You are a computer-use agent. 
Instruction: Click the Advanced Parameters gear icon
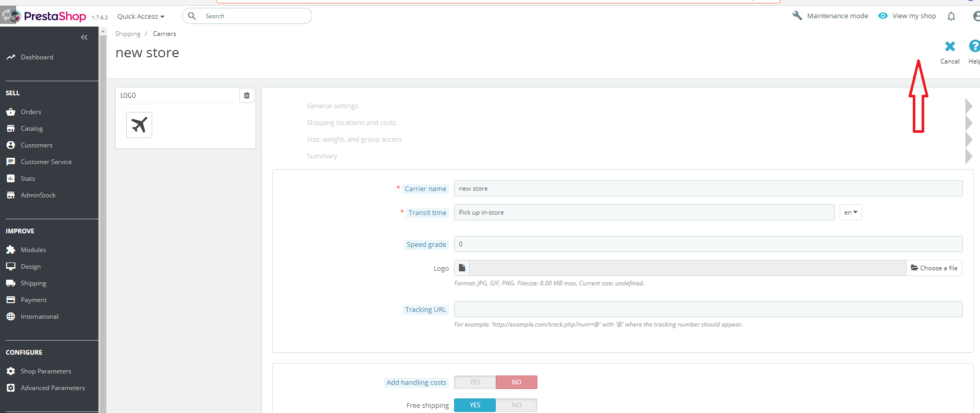coord(10,388)
